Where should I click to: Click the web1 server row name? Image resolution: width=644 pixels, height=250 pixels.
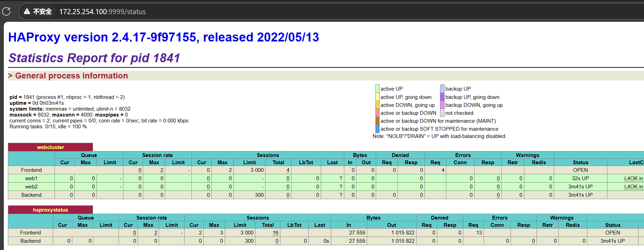[x=31, y=178]
